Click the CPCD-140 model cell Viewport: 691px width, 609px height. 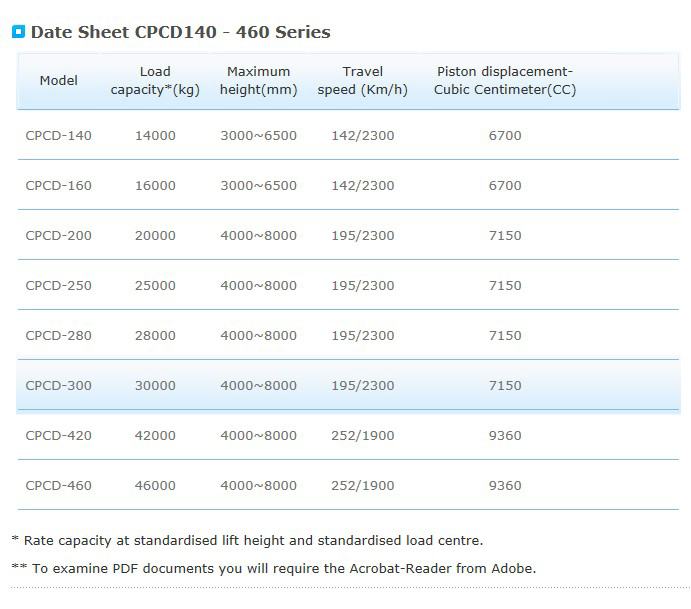click(x=59, y=135)
